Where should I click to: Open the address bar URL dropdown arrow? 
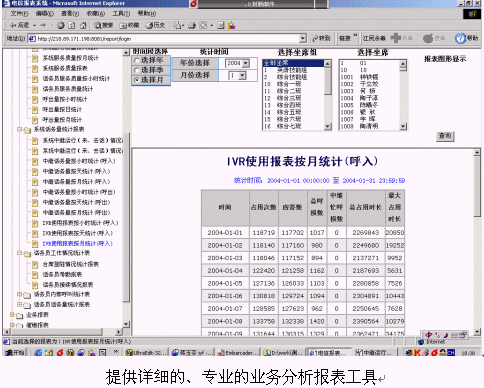[x=303, y=39]
